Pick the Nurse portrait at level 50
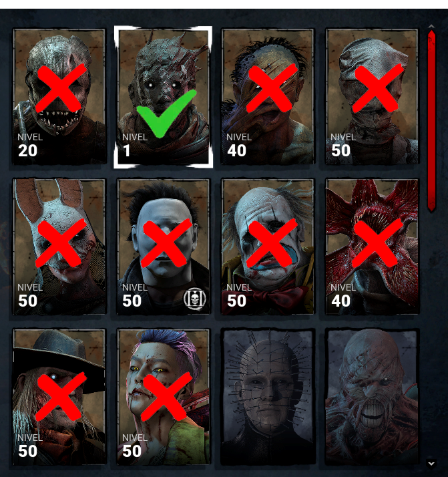Screen dimensions: 448x477 [372, 96]
